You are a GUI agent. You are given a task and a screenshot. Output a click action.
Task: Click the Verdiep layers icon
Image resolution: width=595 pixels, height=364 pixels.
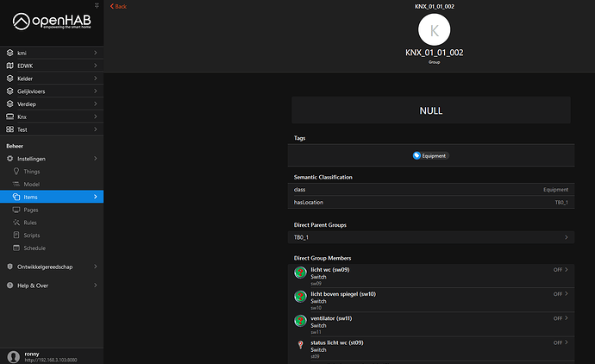[x=9, y=104]
